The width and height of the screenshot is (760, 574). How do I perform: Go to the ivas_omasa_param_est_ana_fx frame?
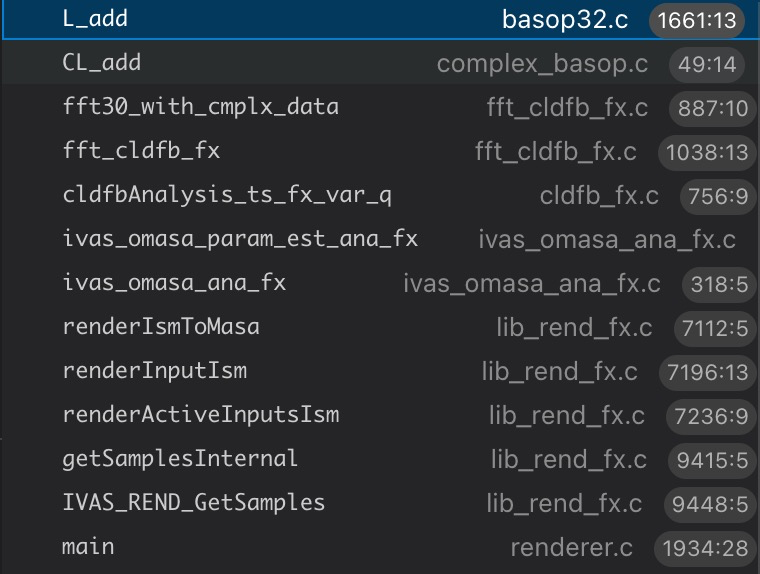click(240, 239)
